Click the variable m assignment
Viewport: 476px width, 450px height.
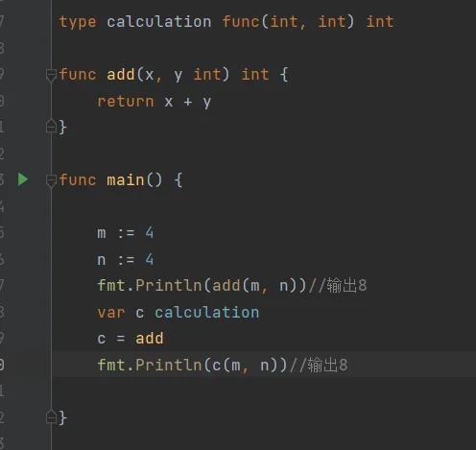coord(126,232)
